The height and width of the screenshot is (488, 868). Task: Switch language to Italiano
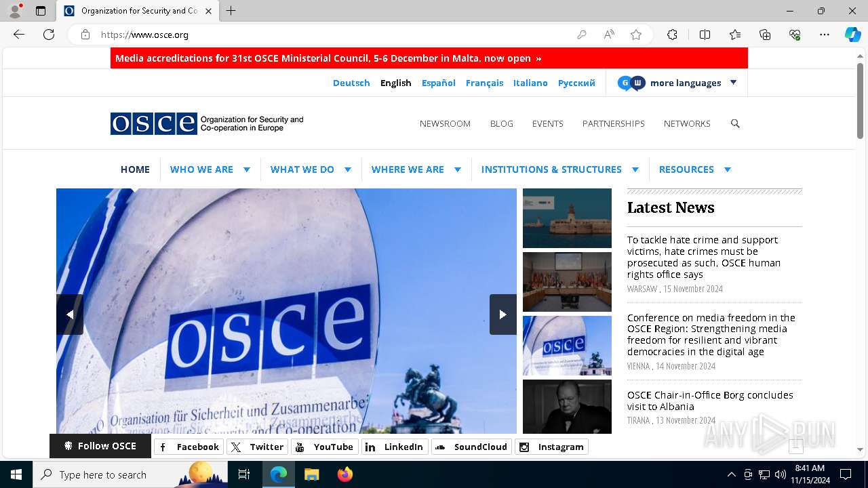pyautogui.click(x=530, y=83)
